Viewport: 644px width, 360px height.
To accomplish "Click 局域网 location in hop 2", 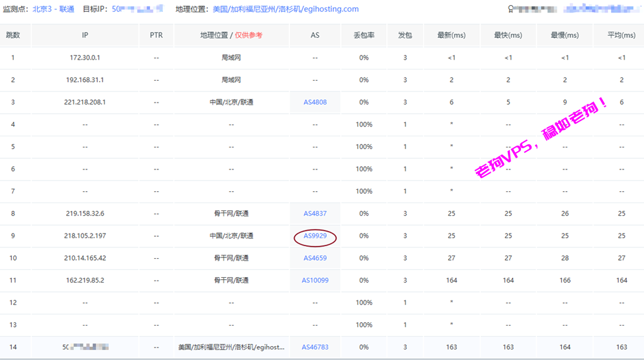I will [231, 80].
